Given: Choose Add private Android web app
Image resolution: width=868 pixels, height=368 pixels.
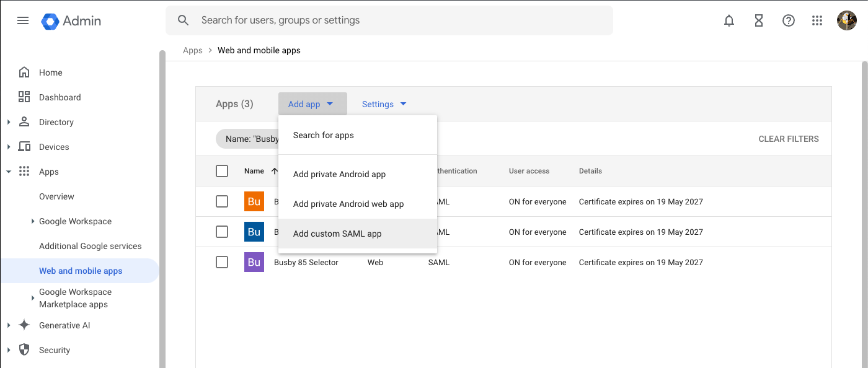Looking at the screenshot, I should (x=358, y=204).
